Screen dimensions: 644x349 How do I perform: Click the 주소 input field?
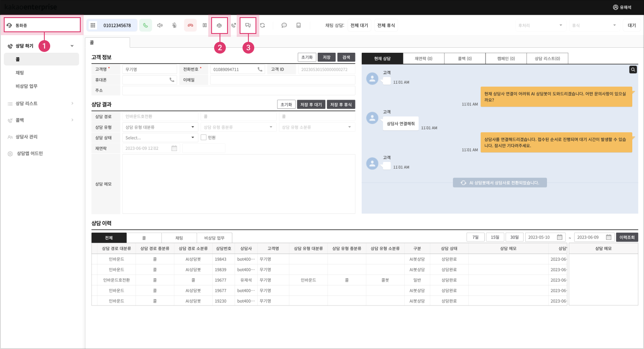pyautogui.click(x=238, y=90)
